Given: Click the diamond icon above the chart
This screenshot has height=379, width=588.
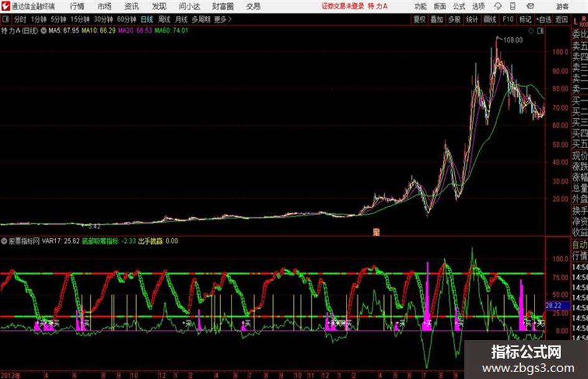Looking at the screenshot, I should tap(531, 31).
